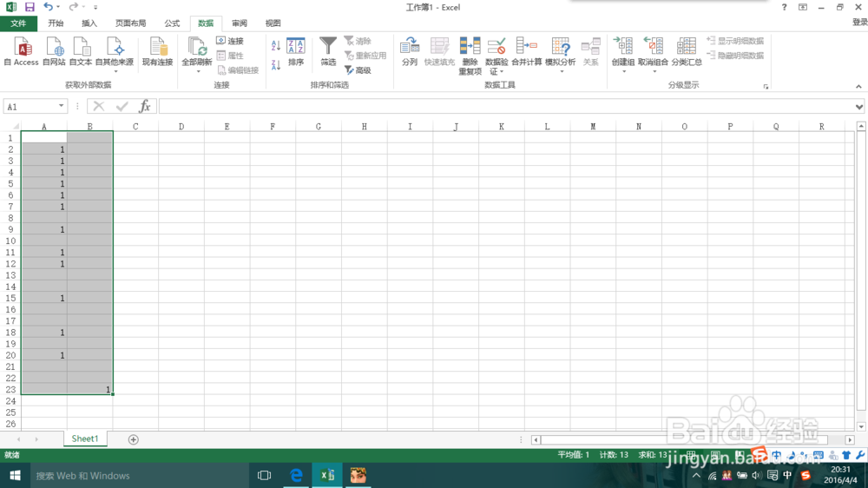Undo the last action
Image resolution: width=868 pixels, height=488 pixels.
(48, 7)
